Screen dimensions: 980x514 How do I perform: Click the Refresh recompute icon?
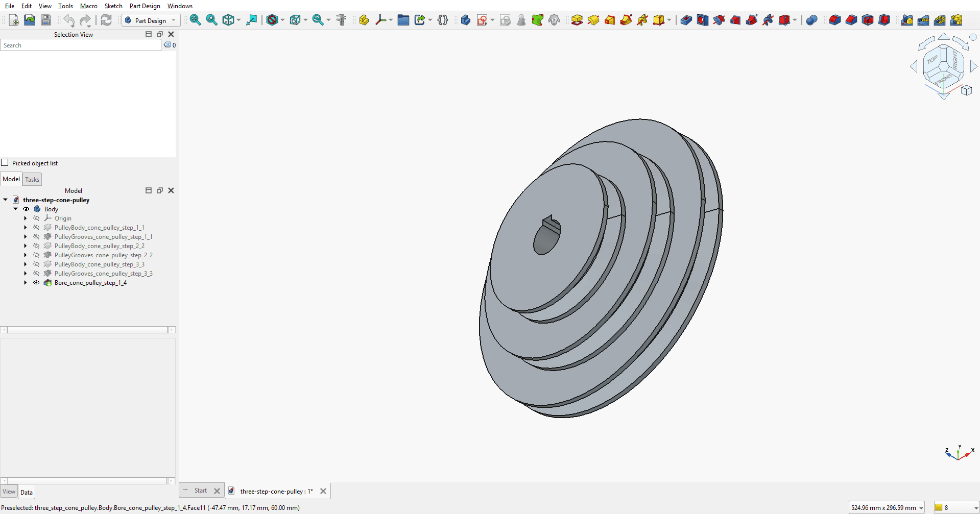pyautogui.click(x=106, y=20)
